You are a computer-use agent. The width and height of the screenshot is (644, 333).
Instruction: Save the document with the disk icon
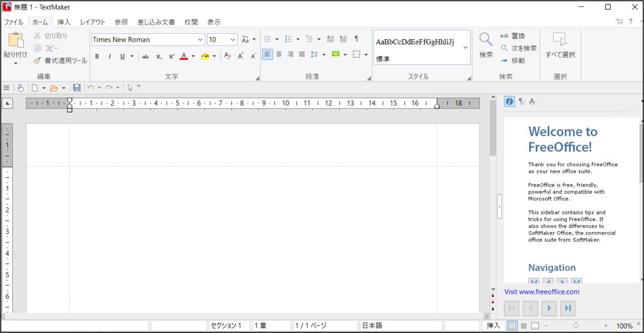coord(76,87)
